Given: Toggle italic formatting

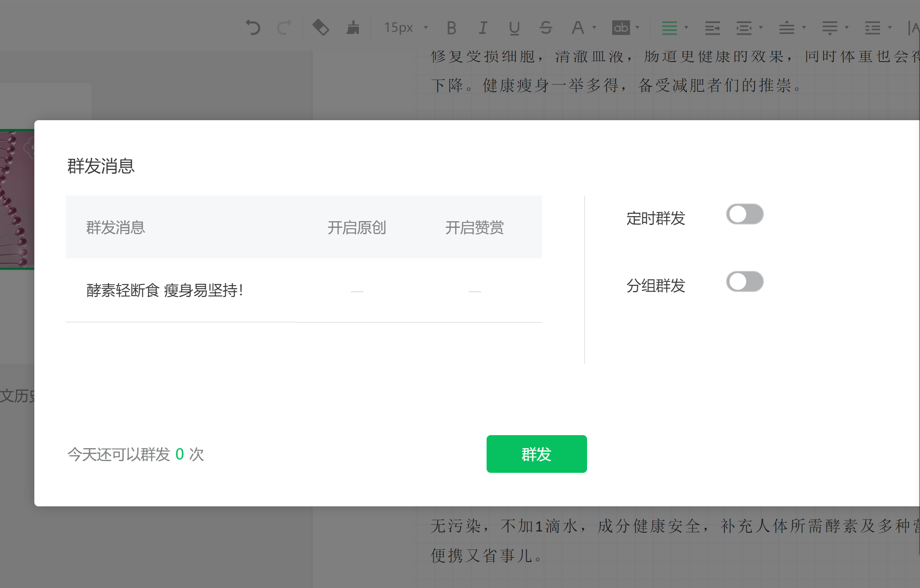Looking at the screenshot, I should pos(483,28).
